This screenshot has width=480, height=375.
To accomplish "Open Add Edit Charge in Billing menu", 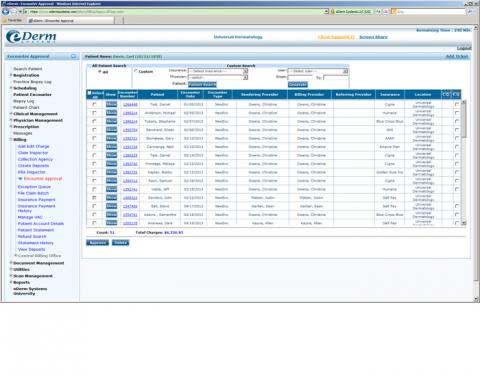I will point(33,146).
